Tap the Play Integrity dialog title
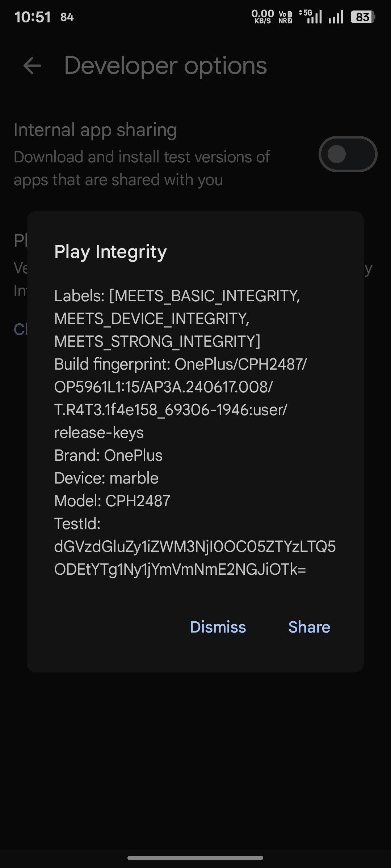The image size is (391, 868). point(110,251)
